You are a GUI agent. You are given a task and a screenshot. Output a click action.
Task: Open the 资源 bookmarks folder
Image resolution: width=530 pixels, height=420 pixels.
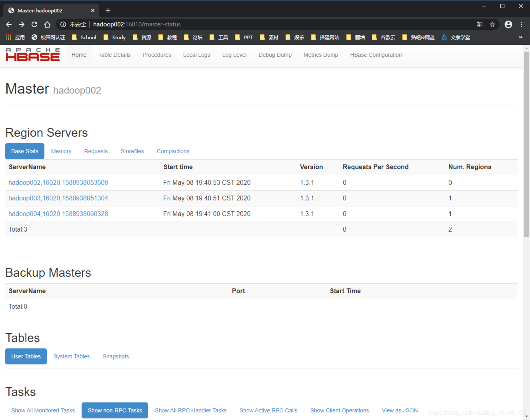(142, 37)
